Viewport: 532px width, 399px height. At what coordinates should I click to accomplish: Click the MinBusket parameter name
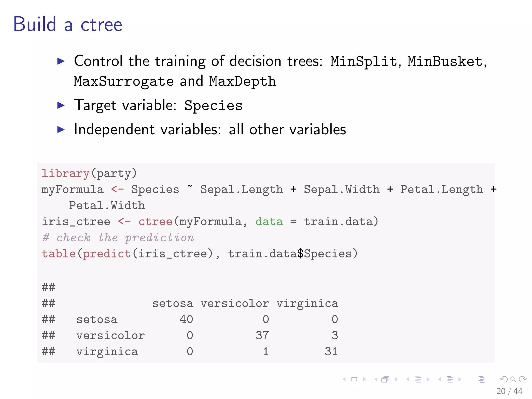tap(445, 61)
